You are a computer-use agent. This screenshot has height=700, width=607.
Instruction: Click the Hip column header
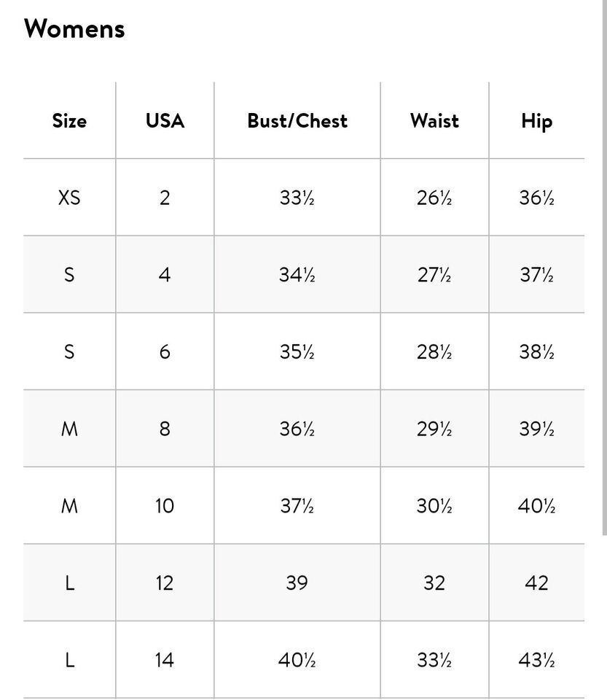[x=537, y=122]
